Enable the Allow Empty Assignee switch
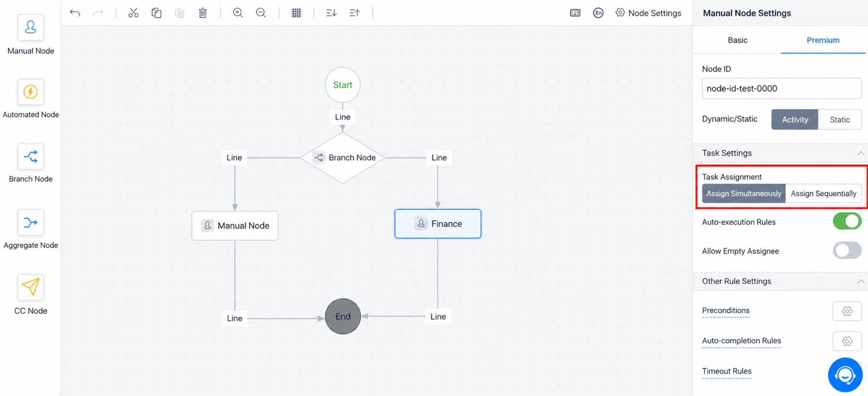Screen dimensions: 868x396 tap(847, 250)
